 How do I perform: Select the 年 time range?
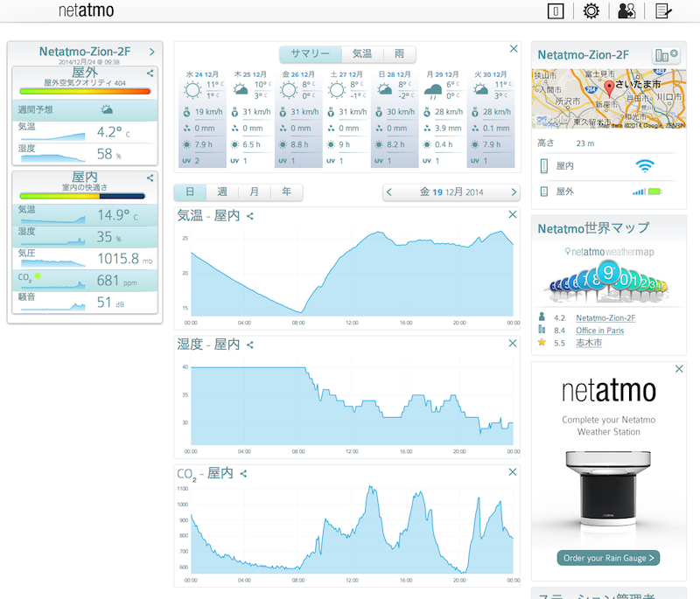coord(286,192)
